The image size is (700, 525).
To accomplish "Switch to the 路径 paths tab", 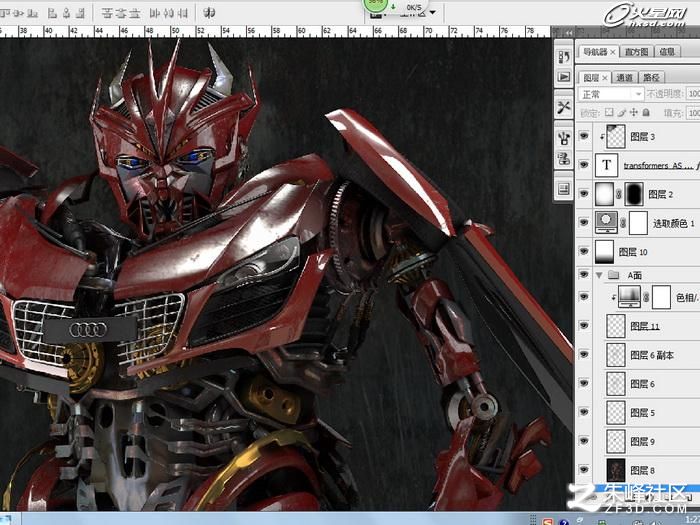I will click(651, 78).
